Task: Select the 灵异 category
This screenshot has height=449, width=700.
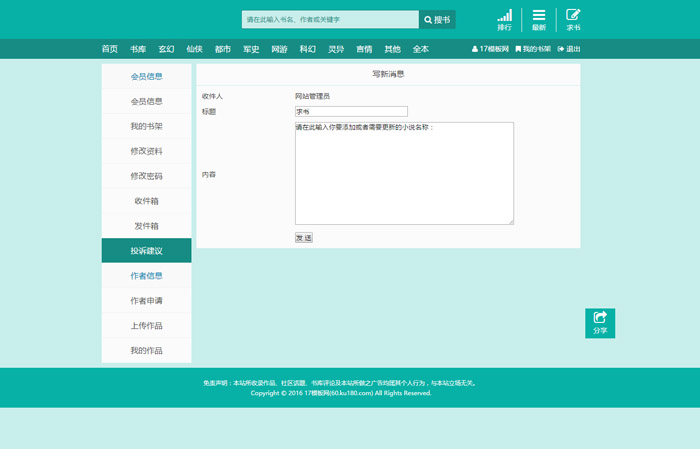Action: coord(336,49)
